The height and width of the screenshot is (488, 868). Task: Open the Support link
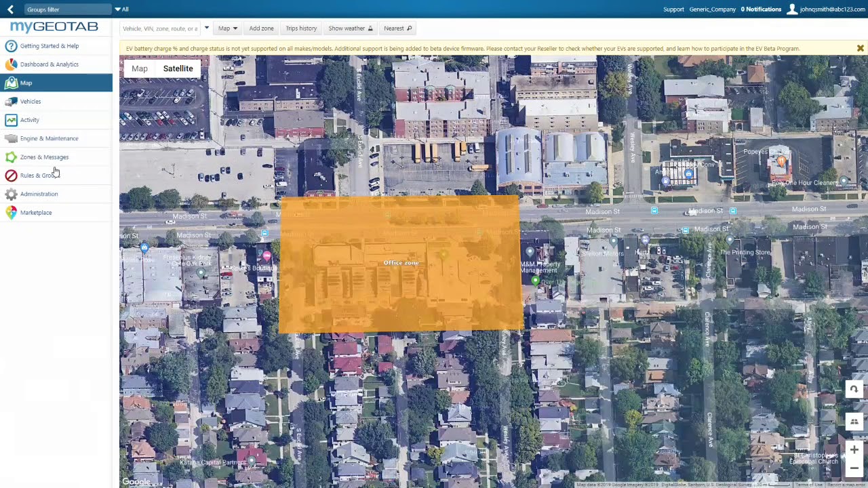(673, 9)
